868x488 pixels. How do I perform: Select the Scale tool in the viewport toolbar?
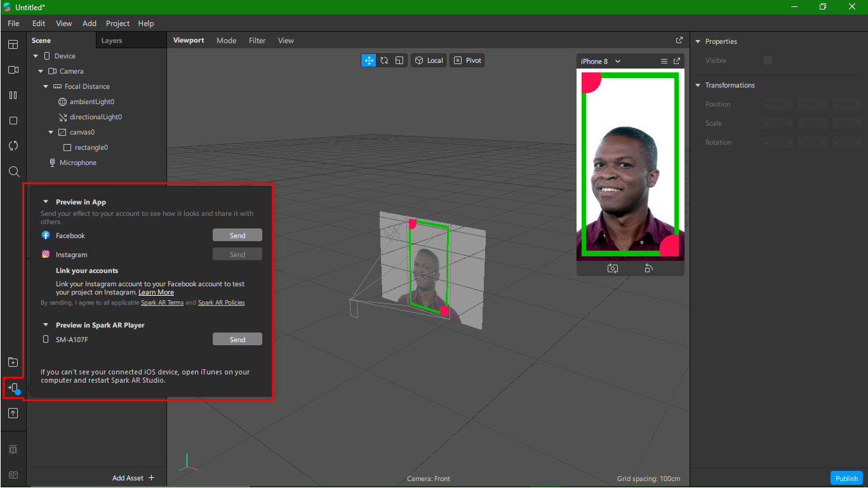click(399, 60)
